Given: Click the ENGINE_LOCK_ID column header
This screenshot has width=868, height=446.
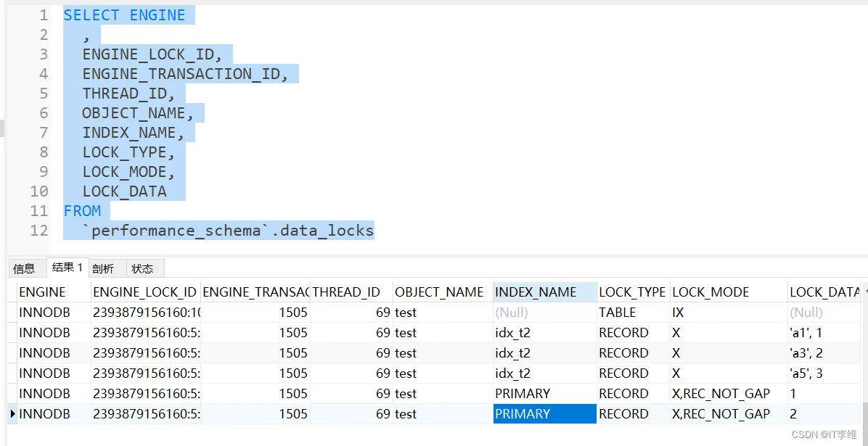Looking at the screenshot, I should 145,292.
